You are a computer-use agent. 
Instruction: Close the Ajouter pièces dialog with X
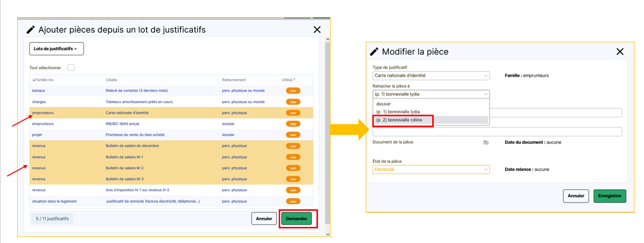click(x=317, y=30)
